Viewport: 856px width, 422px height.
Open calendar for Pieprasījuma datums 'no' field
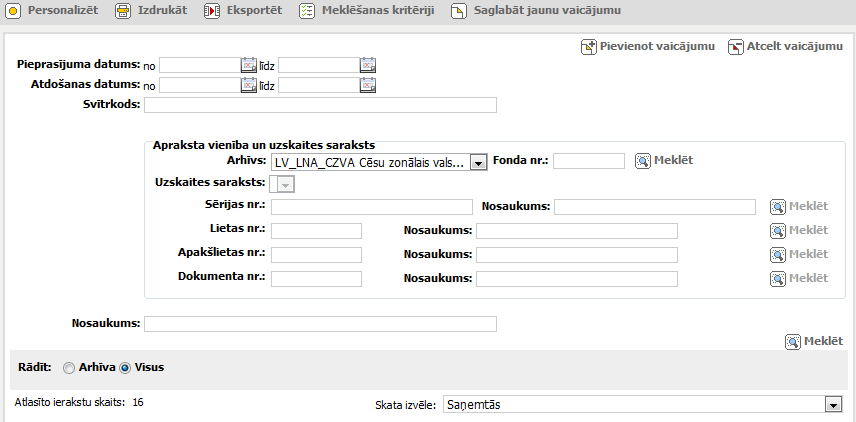(x=249, y=65)
